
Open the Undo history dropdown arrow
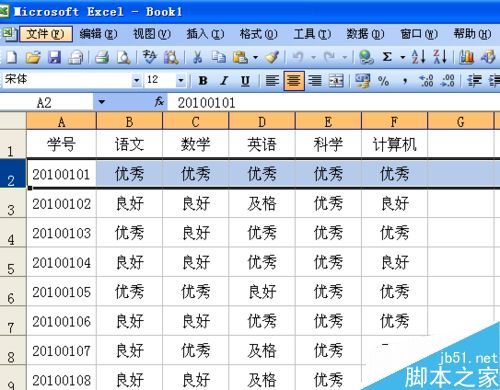click(313, 57)
